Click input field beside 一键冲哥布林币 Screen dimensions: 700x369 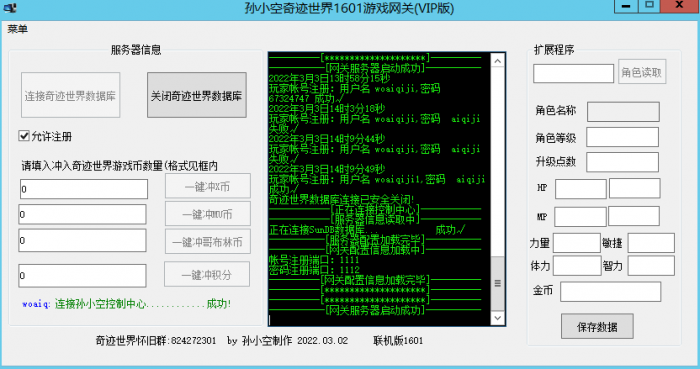pyautogui.click(x=83, y=240)
